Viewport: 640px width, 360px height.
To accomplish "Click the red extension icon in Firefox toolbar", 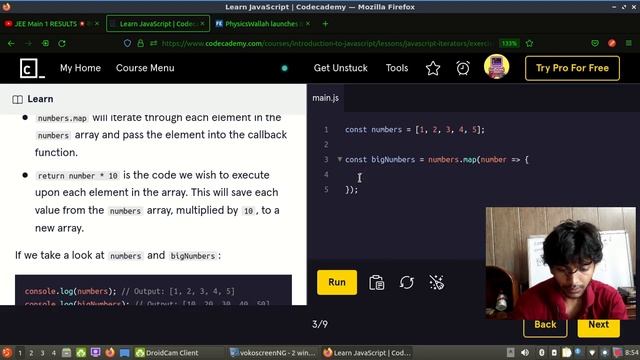I will pos(612,43).
